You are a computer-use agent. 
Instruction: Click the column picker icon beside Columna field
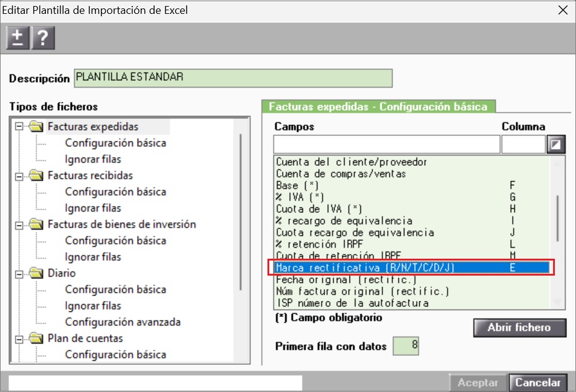coord(556,144)
